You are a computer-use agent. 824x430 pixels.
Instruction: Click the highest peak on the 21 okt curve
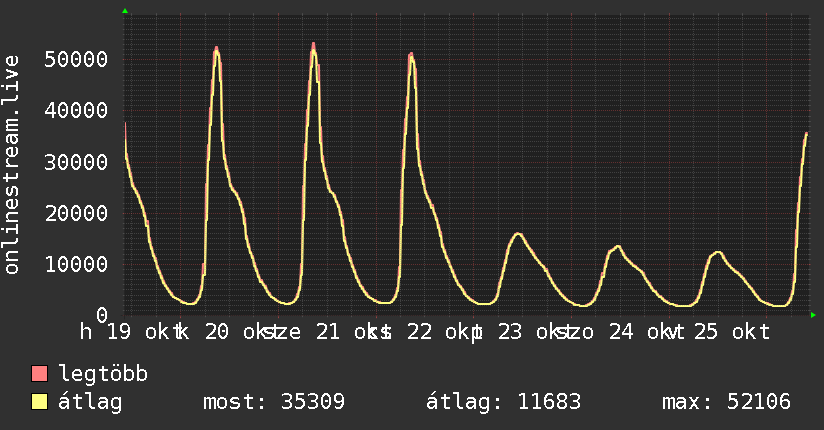(313, 46)
